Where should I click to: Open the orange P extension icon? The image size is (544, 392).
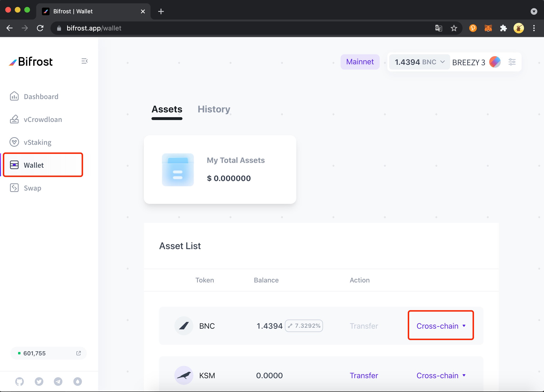[473, 28]
